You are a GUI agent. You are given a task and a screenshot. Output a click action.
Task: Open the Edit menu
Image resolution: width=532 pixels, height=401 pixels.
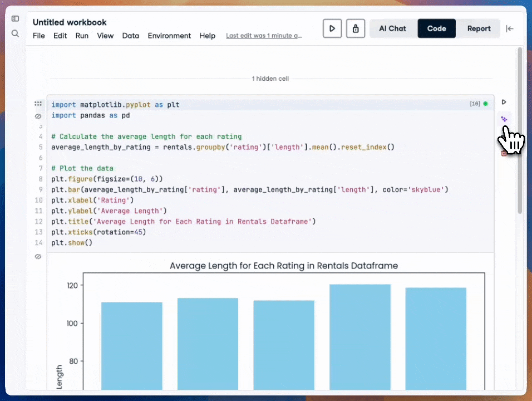click(x=60, y=36)
